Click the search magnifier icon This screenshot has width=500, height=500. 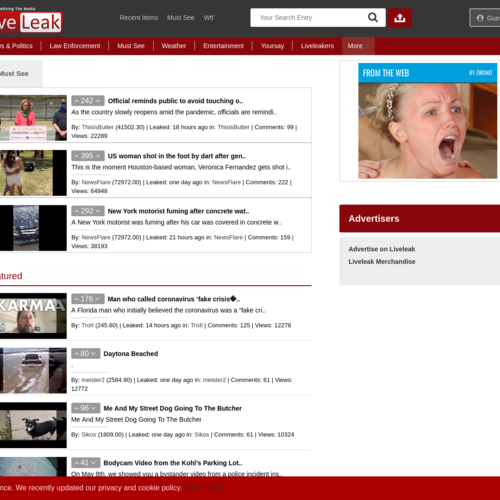click(373, 17)
